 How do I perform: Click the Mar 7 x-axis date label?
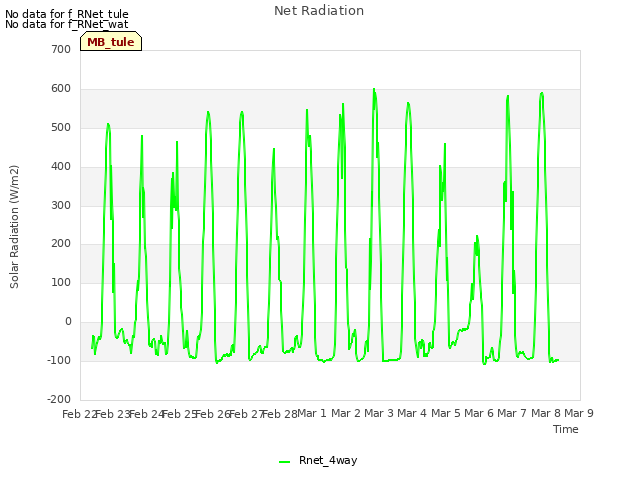tap(512, 413)
